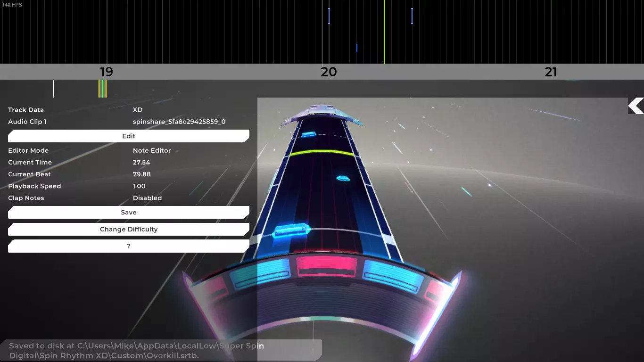Viewport: 644px width, 362px height.
Task: Click the audio clip name "spinshare_5fa8c29425859_0"
Action: [x=179, y=122]
